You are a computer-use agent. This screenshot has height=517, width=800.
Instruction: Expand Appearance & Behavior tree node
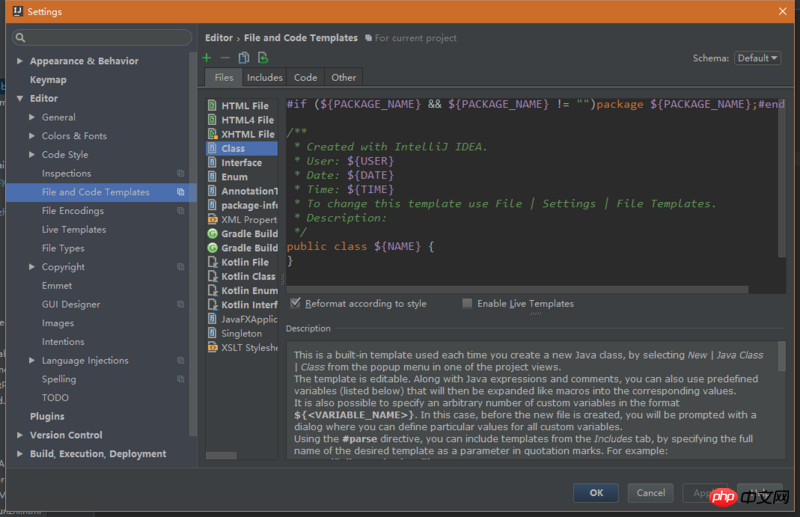20,61
